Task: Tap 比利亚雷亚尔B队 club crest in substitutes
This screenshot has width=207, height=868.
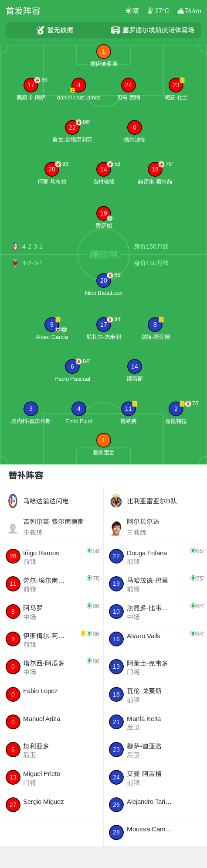Action: pos(116,501)
